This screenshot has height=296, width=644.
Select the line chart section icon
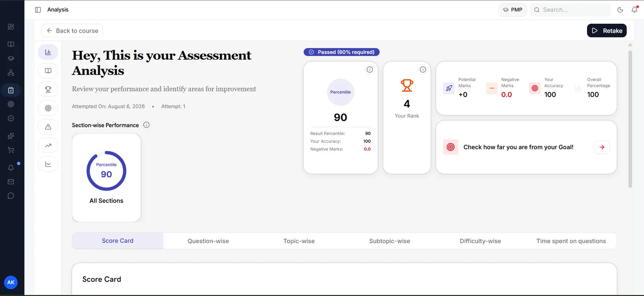(48, 164)
